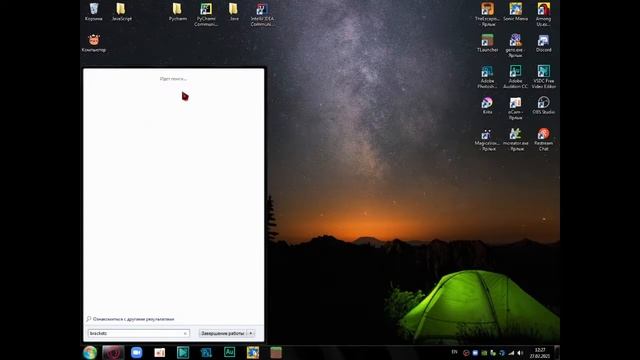Image resolution: width=640 pixels, height=360 pixels.
Task: Launch Magicavoxel shortcut on desktop
Action: pyautogui.click(x=487, y=139)
